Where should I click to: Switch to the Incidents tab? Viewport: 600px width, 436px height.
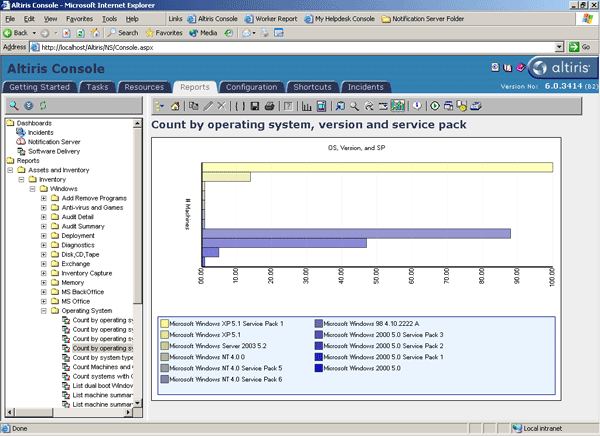click(365, 87)
